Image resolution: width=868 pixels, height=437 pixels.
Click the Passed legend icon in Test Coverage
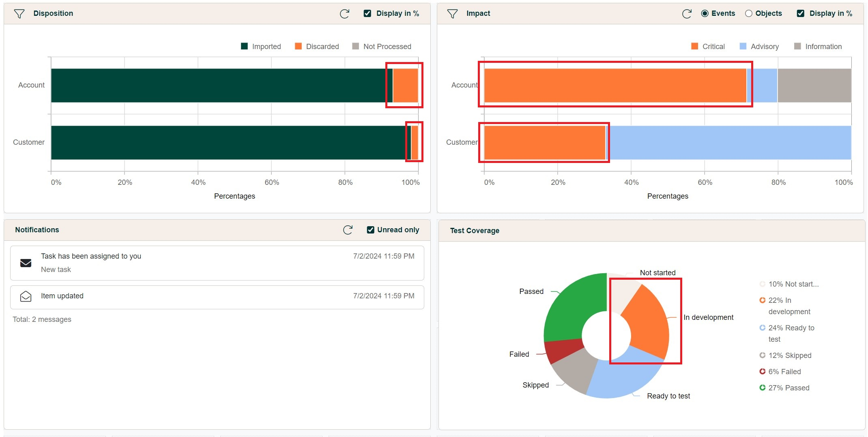(762, 388)
